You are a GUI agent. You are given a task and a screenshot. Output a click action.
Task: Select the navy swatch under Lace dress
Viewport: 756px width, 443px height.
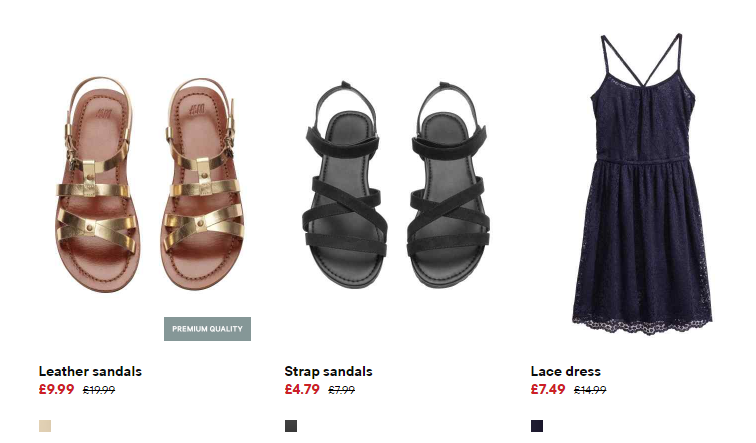(x=537, y=426)
